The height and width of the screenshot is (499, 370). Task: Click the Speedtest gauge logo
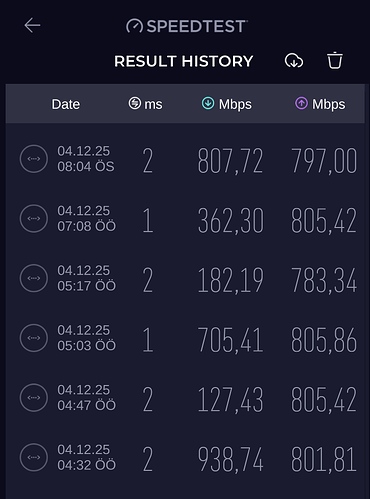(x=134, y=26)
